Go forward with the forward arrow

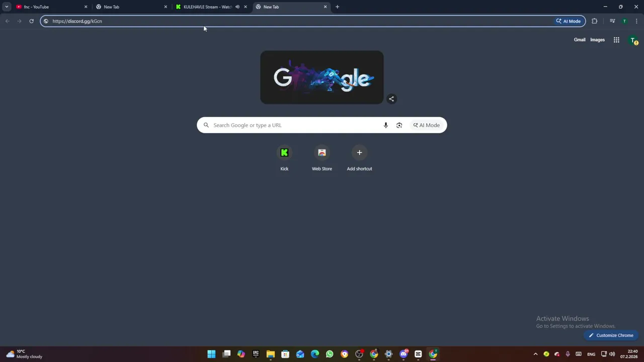tap(19, 21)
